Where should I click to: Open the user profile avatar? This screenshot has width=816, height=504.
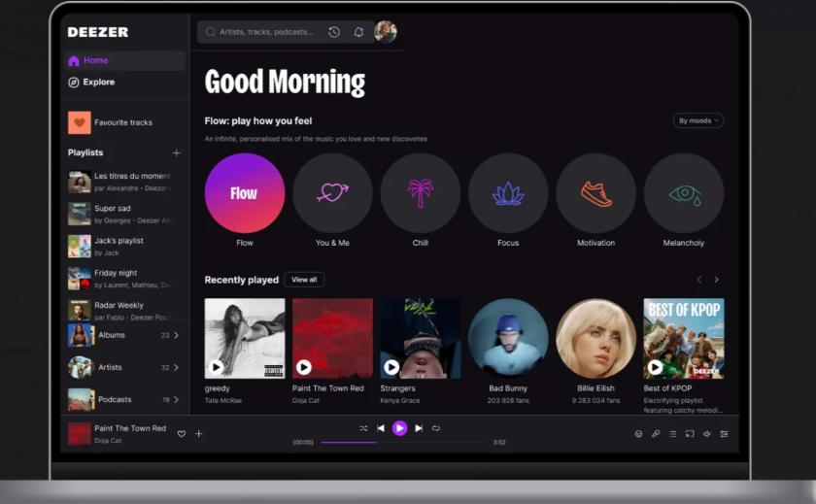tap(386, 32)
